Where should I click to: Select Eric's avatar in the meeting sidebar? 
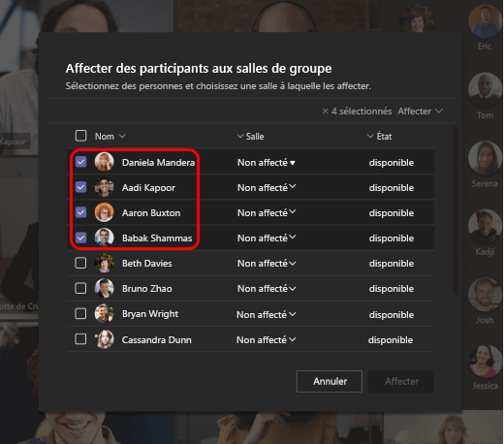pos(485,21)
